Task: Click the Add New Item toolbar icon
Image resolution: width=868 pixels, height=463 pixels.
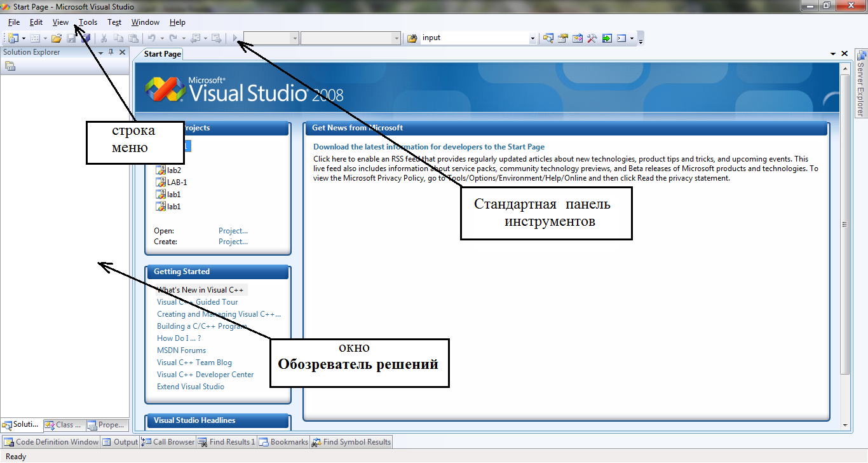Action: click(x=35, y=38)
